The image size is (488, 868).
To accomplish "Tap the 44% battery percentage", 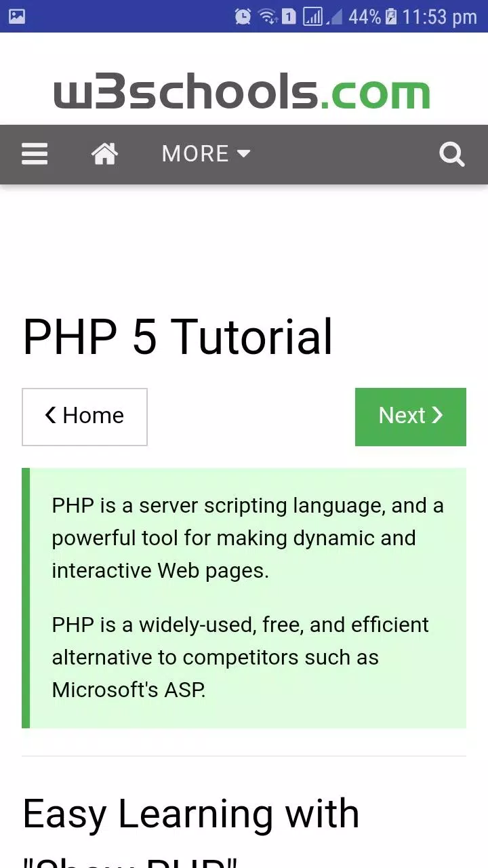I will pos(365,16).
